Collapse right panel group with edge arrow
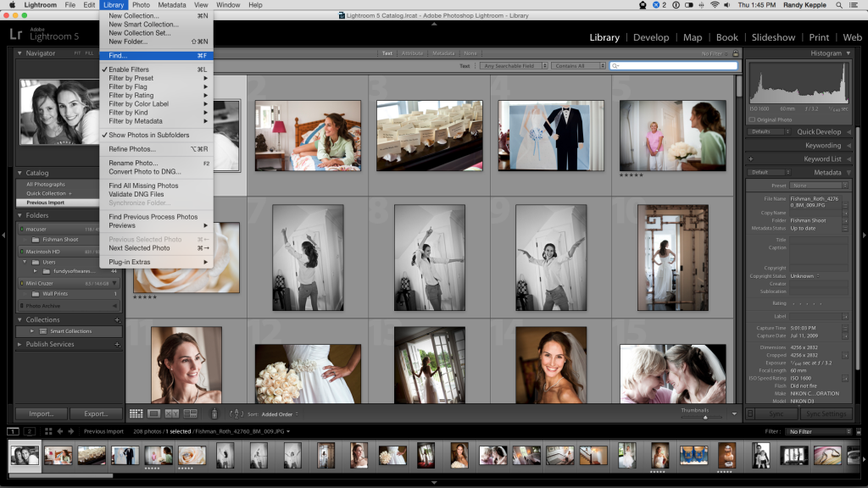This screenshot has width=868, height=488. tap(864, 236)
